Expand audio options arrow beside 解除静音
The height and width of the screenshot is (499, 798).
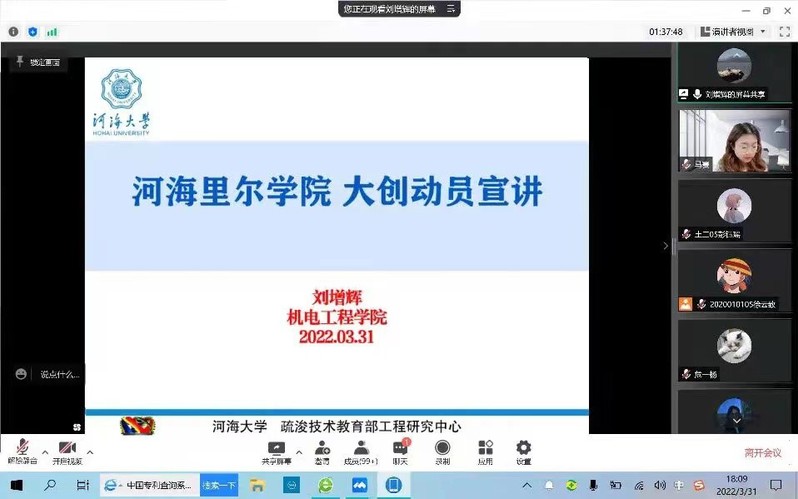(45, 451)
